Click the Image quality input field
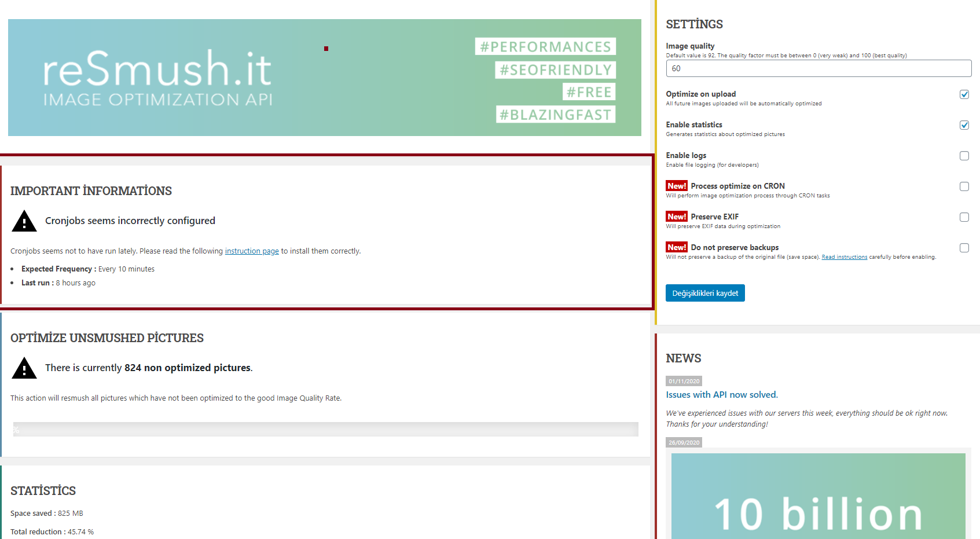 [x=818, y=68]
